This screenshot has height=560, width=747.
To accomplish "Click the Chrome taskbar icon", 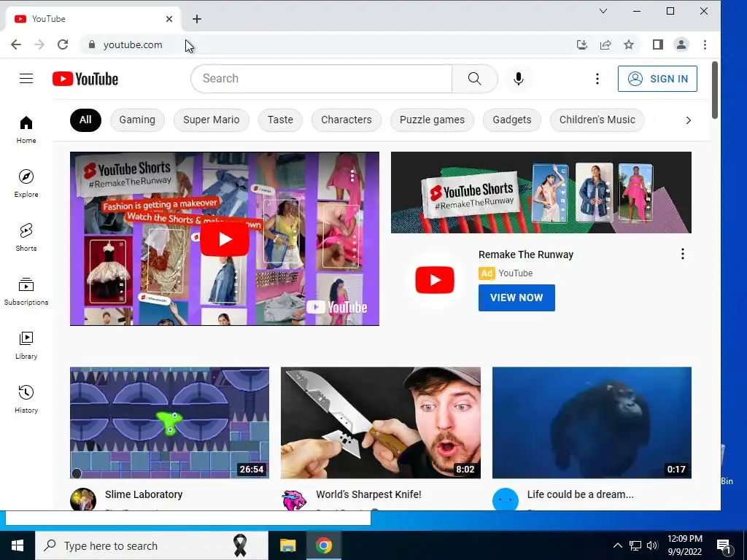I will (x=324, y=545).
